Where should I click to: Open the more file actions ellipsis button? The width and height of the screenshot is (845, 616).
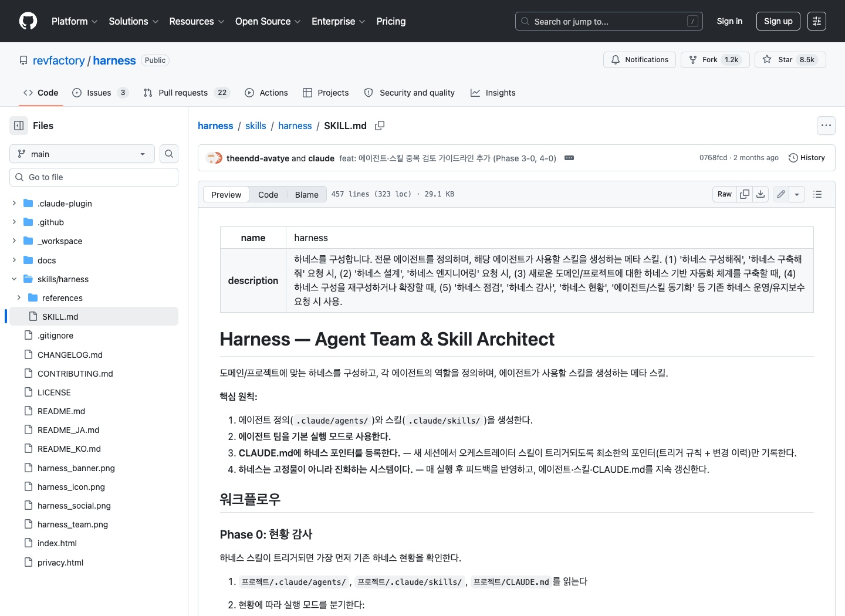[826, 126]
